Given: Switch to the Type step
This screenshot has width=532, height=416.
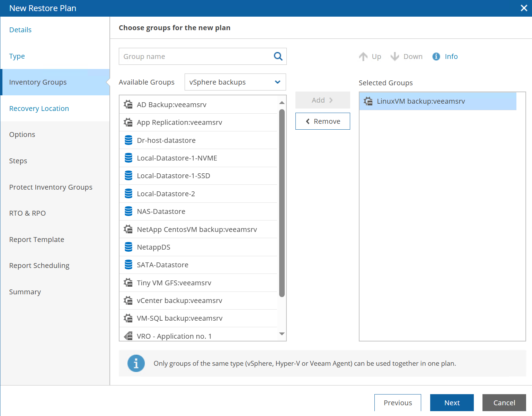Looking at the screenshot, I should tap(17, 56).
